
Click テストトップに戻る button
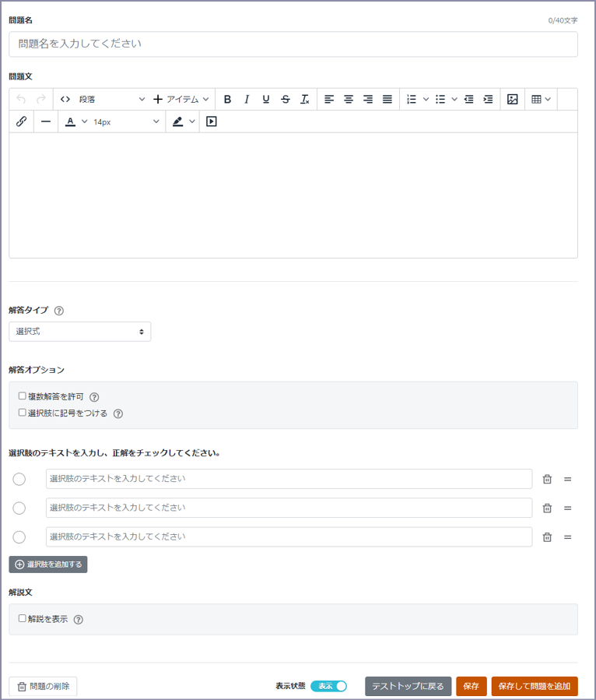[408, 686]
